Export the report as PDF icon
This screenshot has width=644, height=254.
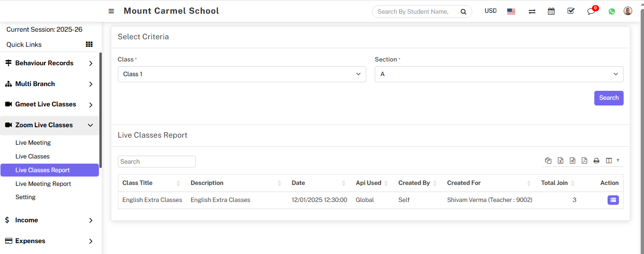tap(584, 161)
